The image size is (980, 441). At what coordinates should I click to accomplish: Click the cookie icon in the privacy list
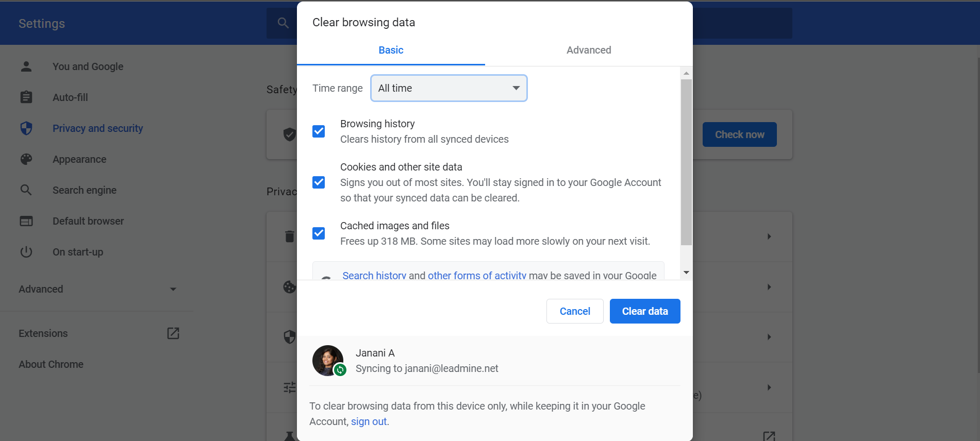pos(290,287)
